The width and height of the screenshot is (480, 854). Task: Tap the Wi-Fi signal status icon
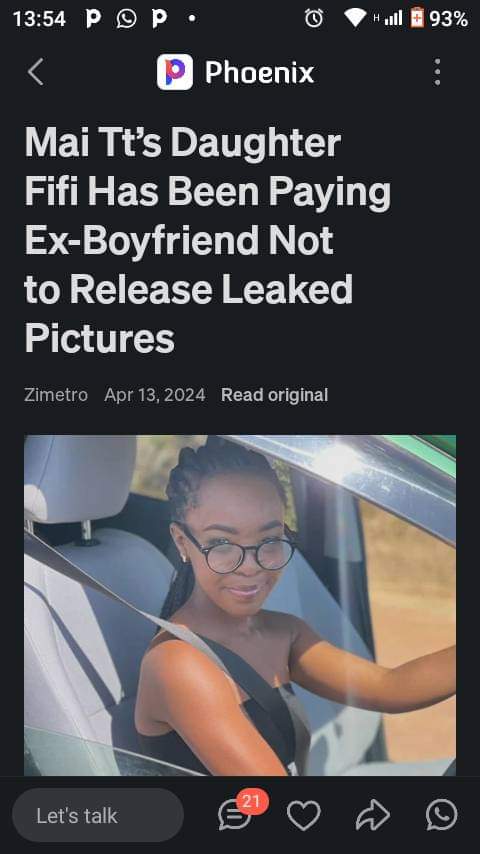tap(355, 18)
